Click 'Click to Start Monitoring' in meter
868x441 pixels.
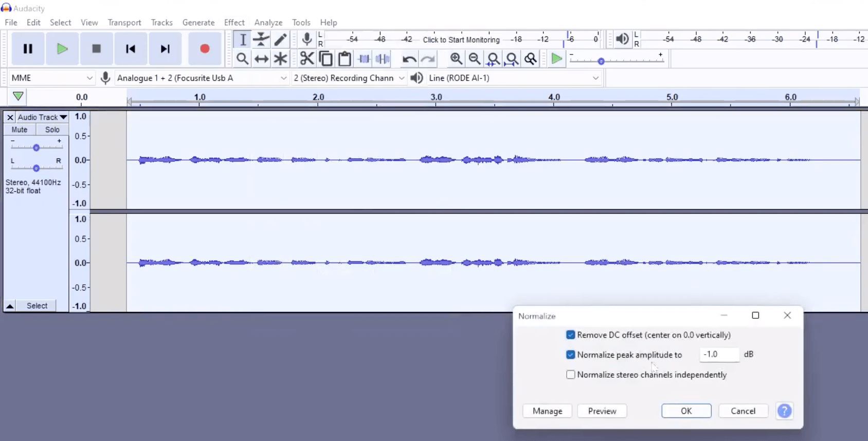(x=461, y=40)
